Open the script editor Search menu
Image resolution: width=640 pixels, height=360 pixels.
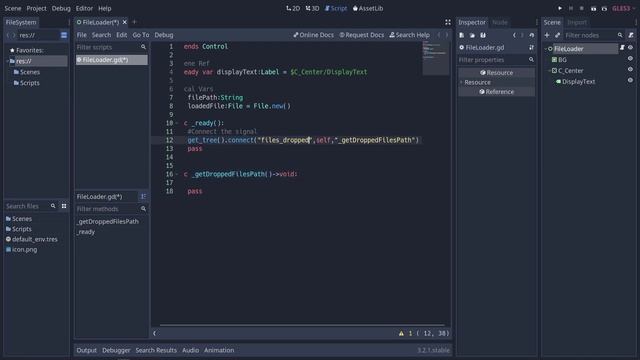click(101, 35)
